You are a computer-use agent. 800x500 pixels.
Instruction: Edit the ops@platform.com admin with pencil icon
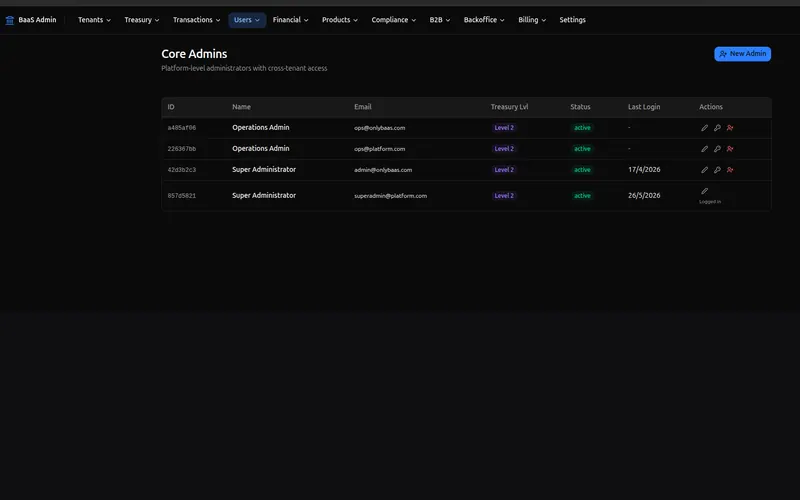[x=704, y=149]
